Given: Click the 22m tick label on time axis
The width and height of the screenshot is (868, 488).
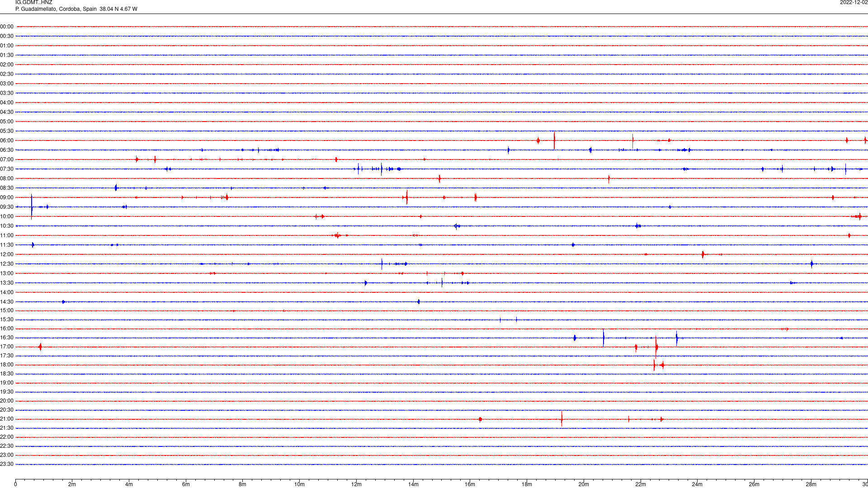Looking at the screenshot, I should pos(641,484).
